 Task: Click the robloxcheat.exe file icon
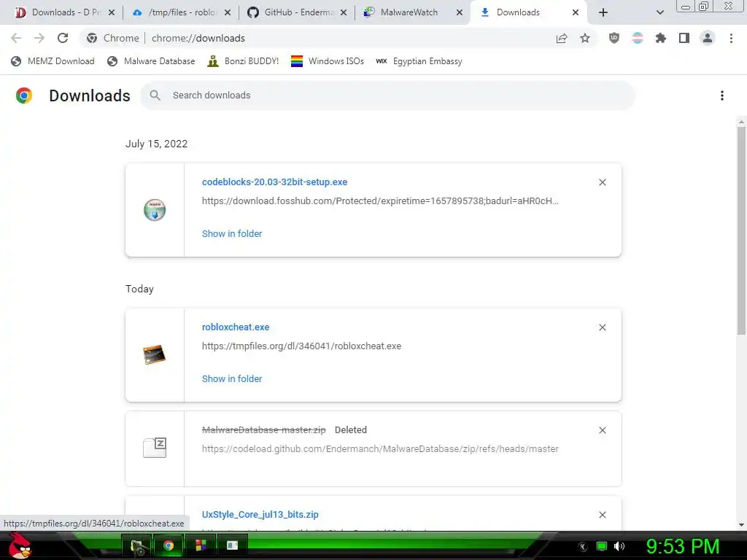pyautogui.click(x=155, y=355)
